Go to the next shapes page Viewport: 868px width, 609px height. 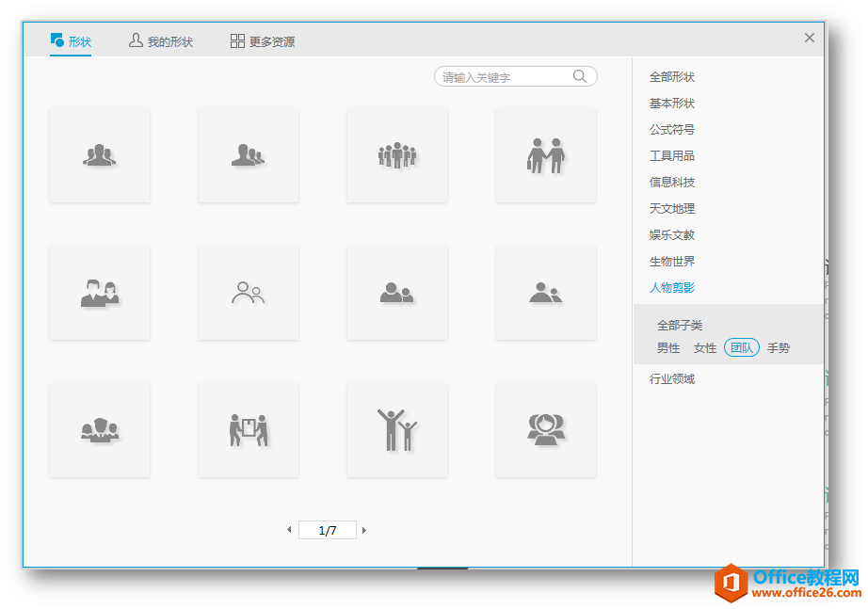click(363, 529)
